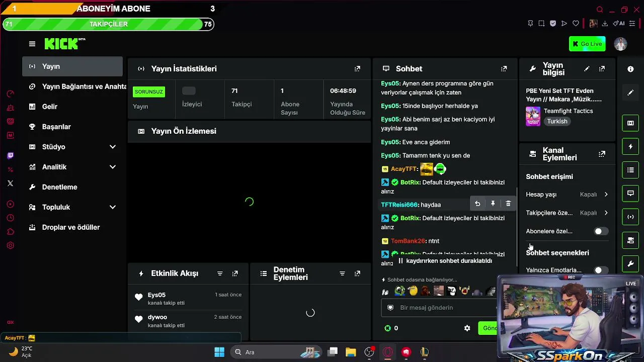Open the Gelir page
This screenshot has height=362, width=644.
[72, 107]
